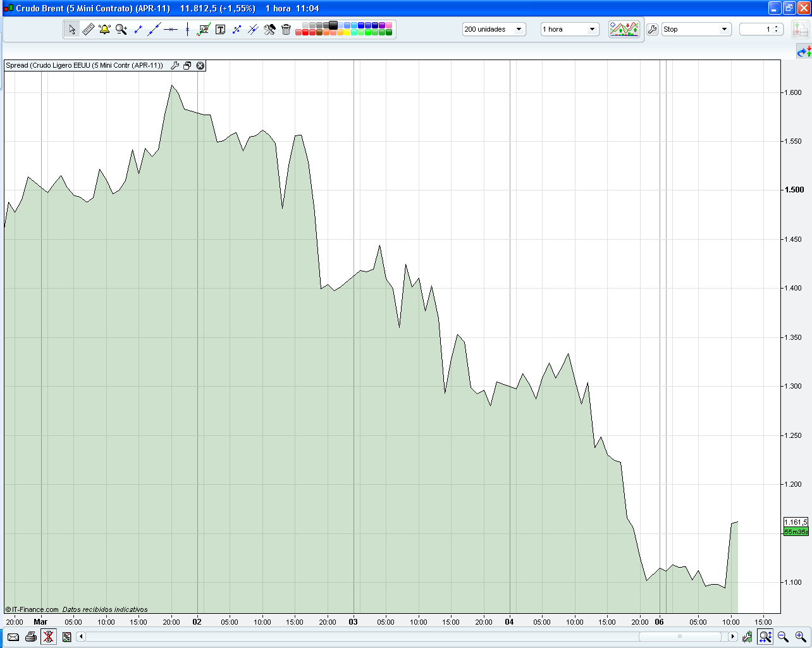Toggle the sound mute icon in status bar
This screenshot has height=648, width=812.
coord(49,637)
